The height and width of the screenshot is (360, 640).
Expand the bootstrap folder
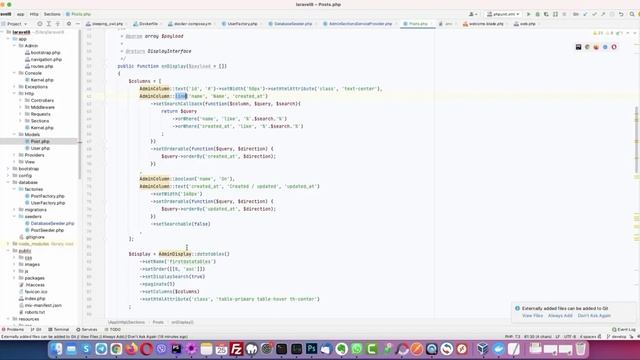pyautogui.click(x=9, y=169)
